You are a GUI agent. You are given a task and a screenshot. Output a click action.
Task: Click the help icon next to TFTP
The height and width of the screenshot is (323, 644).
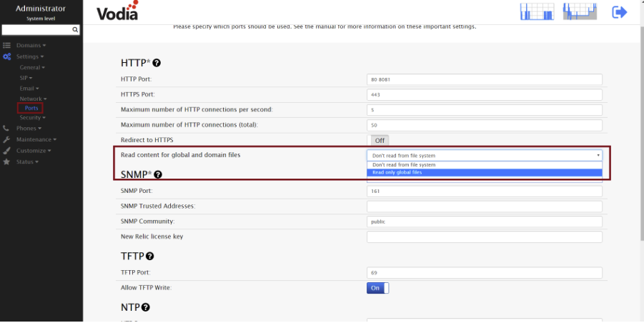[x=150, y=256]
